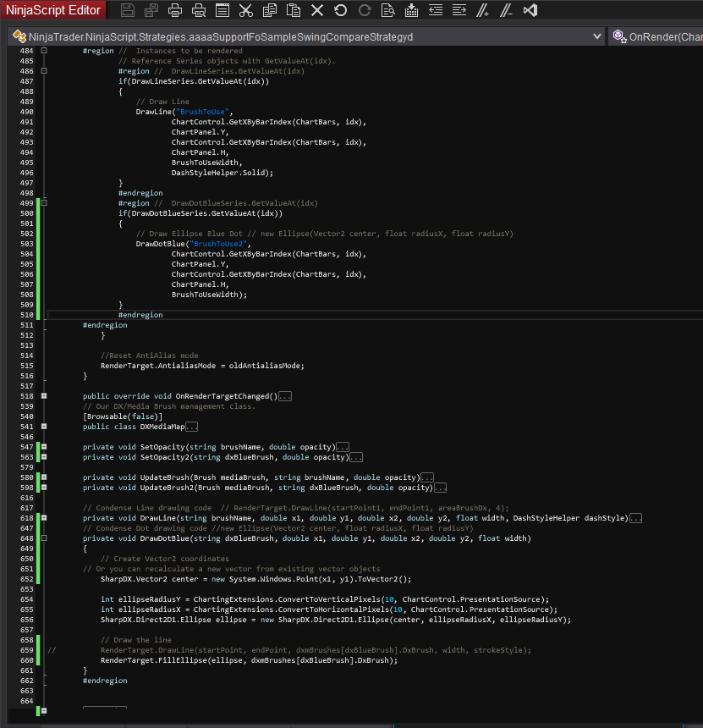Click the Copy icon in the toolbar
703x728 pixels.
tap(269, 11)
